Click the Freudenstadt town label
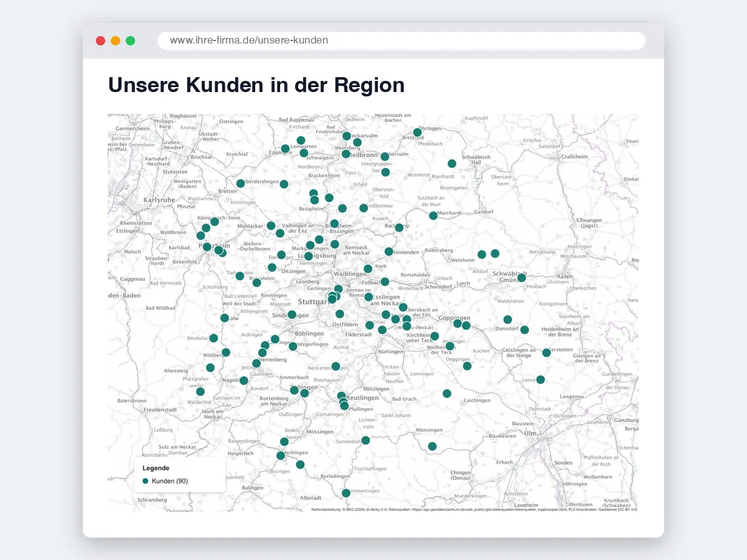Image resolution: width=747 pixels, height=560 pixels. pyautogui.click(x=160, y=410)
